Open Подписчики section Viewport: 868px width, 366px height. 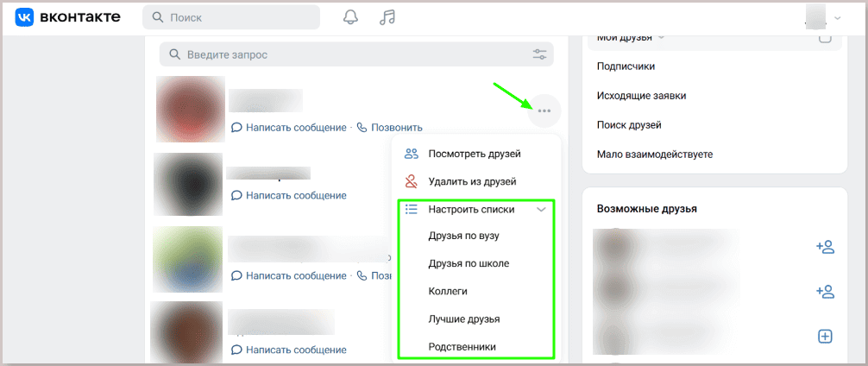(x=626, y=66)
